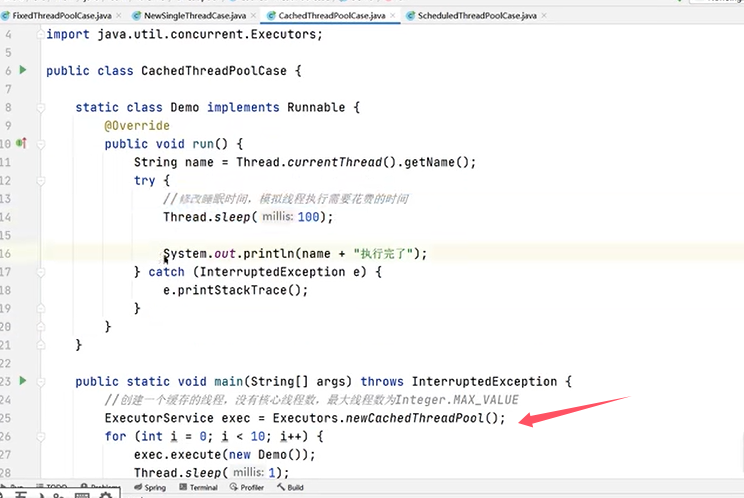Screen dimensions: 744x498
Task: Click exec.execute(new Demo()) statement
Action: [x=224, y=455]
